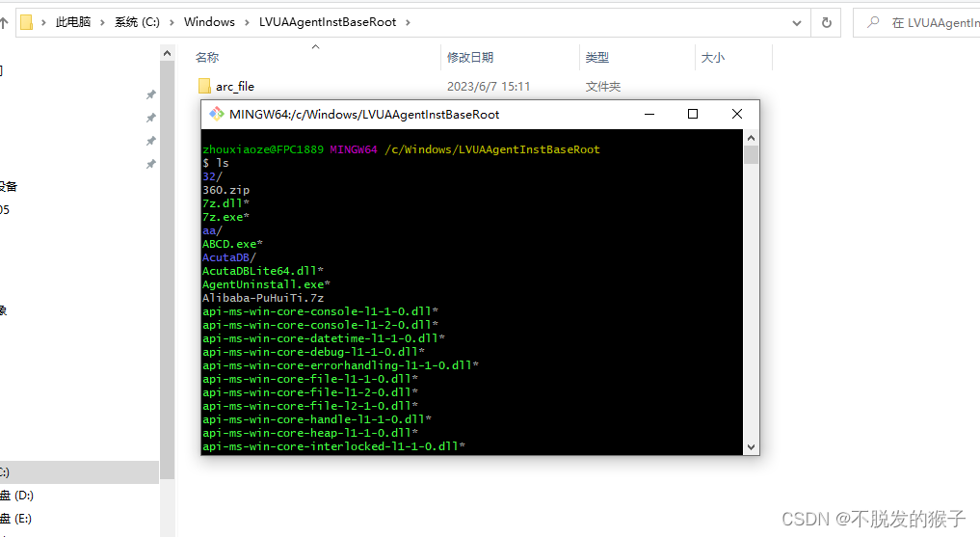This screenshot has height=537, width=980.
Task: Sort files by 类型 column
Action: pyautogui.click(x=596, y=58)
